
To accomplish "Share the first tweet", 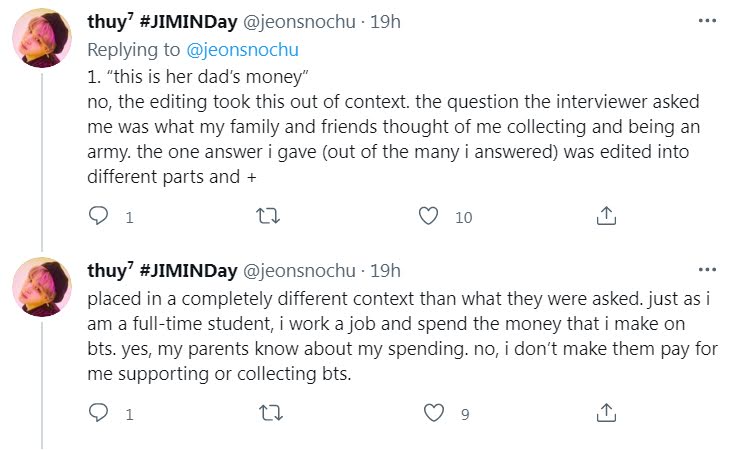I will [x=605, y=215].
